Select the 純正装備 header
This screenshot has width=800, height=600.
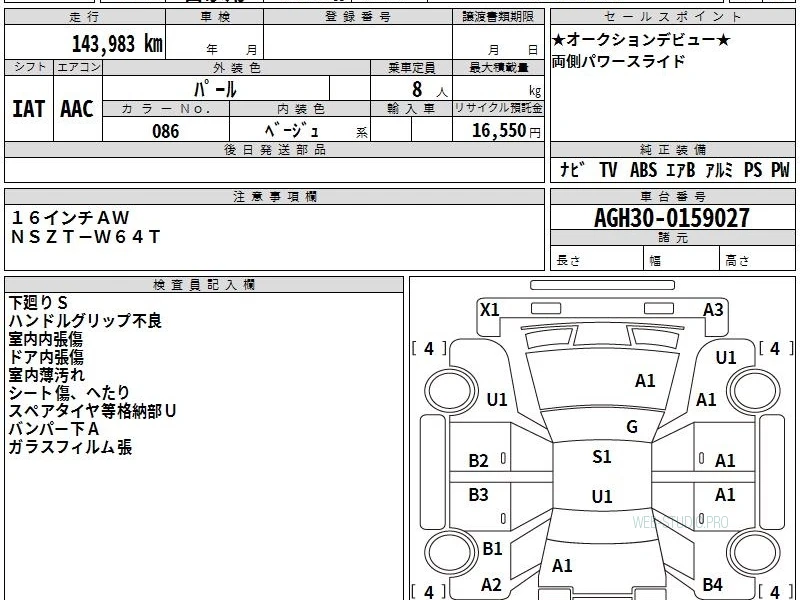[673, 149]
